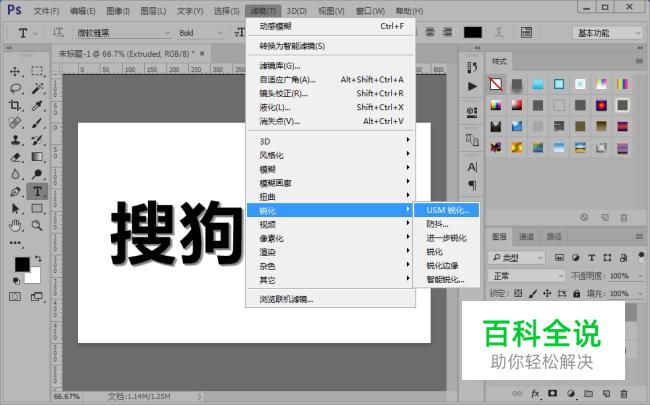Switch to the 路径 paths tab

coord(554,237)
